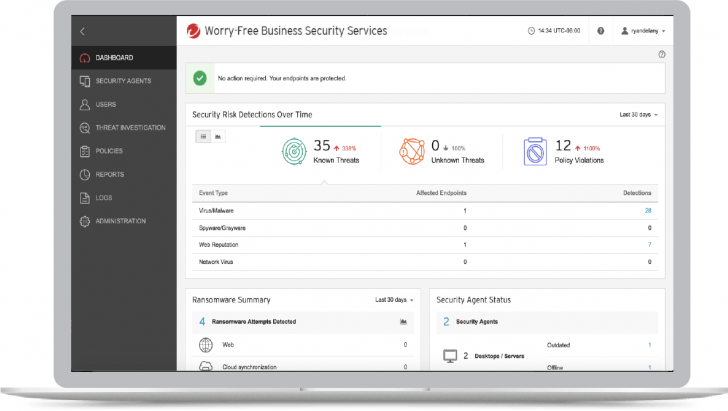Select the Known Threats tab
This screenshot has width=728, height=411.
coord(320,151)
